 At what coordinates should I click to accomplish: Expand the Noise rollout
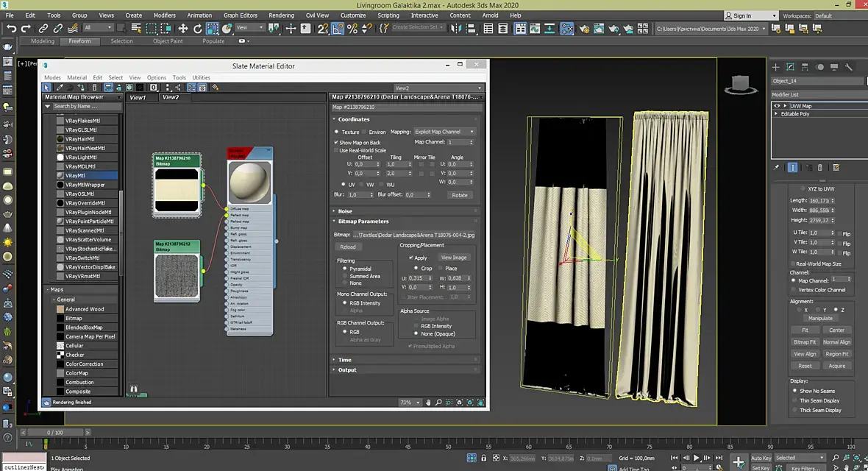coord(345,211)
